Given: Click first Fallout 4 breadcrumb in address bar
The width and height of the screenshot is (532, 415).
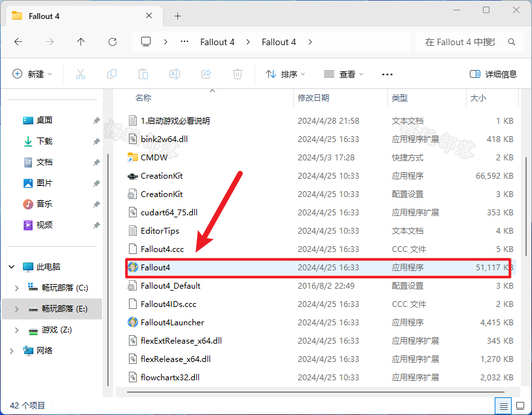Looking at the screenshot, I should click(x=217, y=42).
